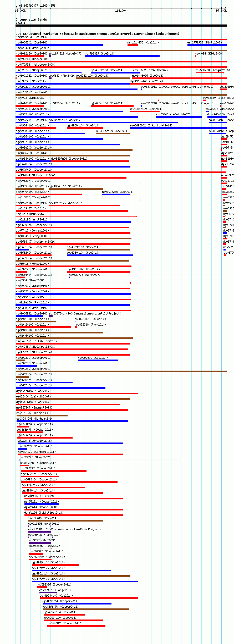Viewport: 234px width, 644px height.
Task: Click dgv85n16 (Korbel2007) label
Action: tap(32, 264)
